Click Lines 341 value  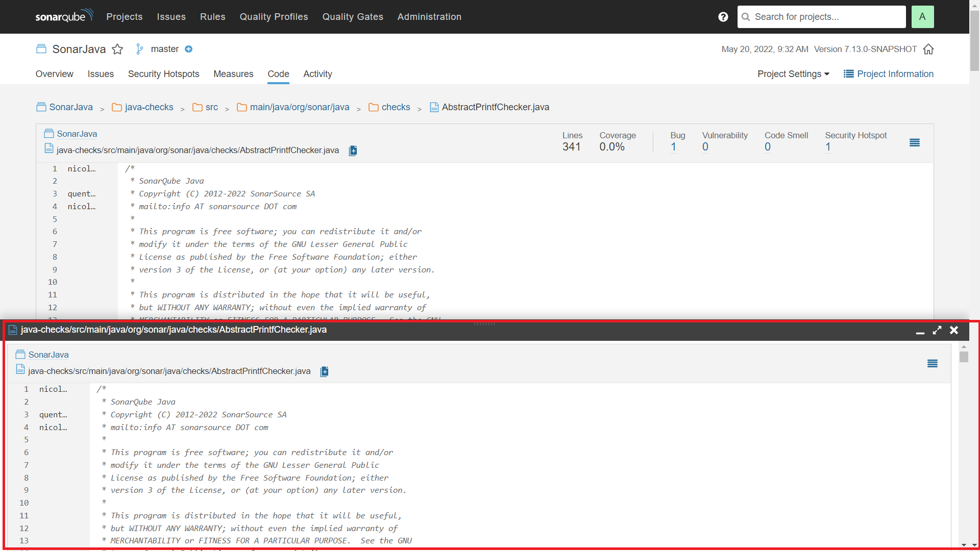pyautogui.click(x=571, y=147)
